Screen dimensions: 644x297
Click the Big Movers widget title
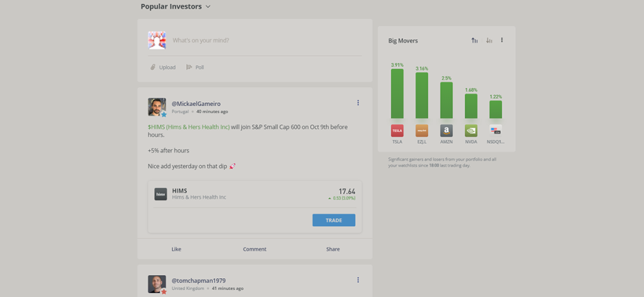tap(403, 41)
